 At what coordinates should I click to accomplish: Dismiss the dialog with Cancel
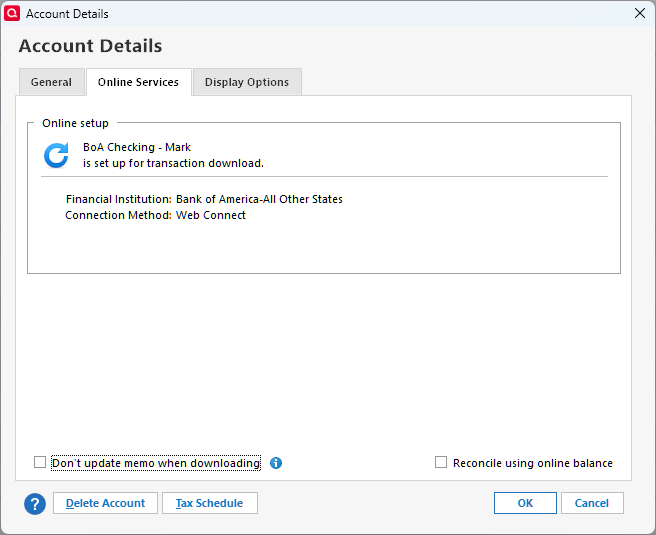coord(592,503)
